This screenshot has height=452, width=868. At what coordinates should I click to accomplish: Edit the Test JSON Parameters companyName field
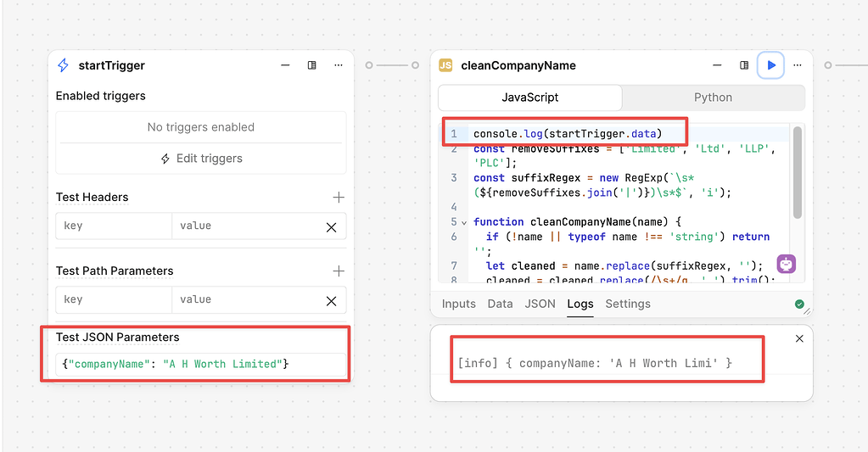tap(200, 364)
